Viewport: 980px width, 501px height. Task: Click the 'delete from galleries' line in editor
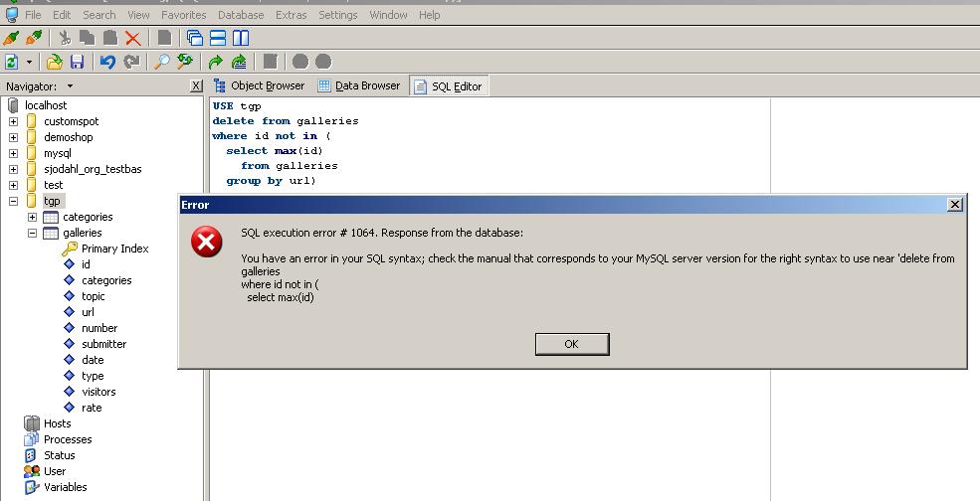[285, 120]
